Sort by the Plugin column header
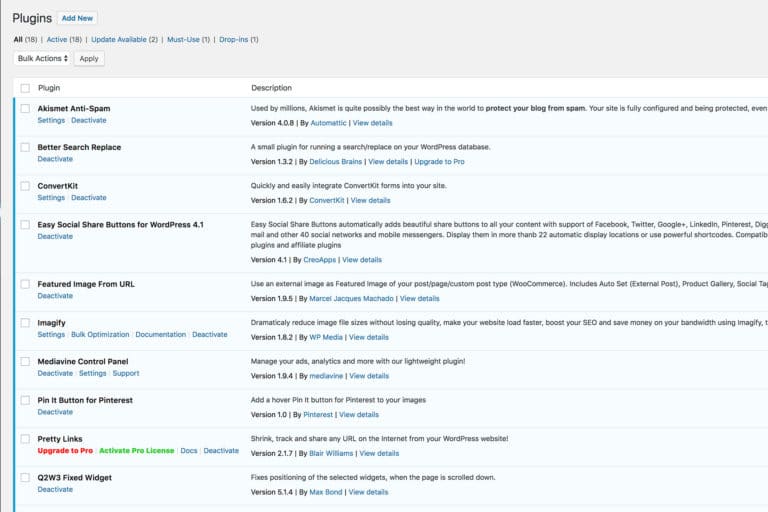This screenshot has width=768, height=512. (49, 88)
